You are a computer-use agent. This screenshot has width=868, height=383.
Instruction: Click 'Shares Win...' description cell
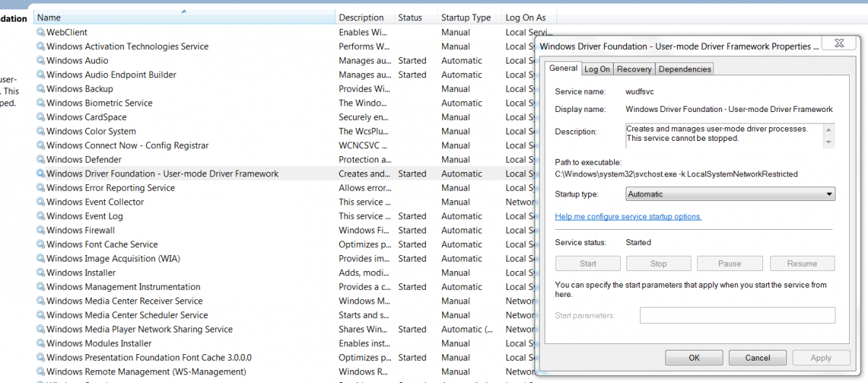coord(364,330)
